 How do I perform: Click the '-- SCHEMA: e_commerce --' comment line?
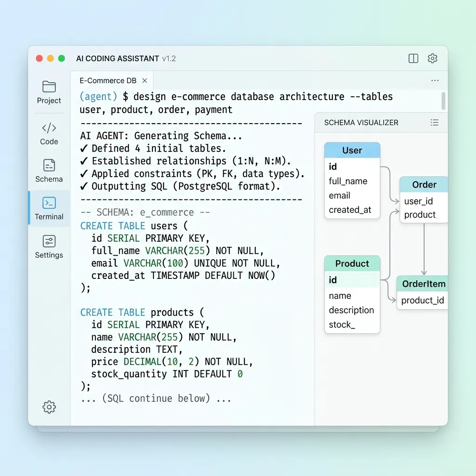(x=145, y=212)
